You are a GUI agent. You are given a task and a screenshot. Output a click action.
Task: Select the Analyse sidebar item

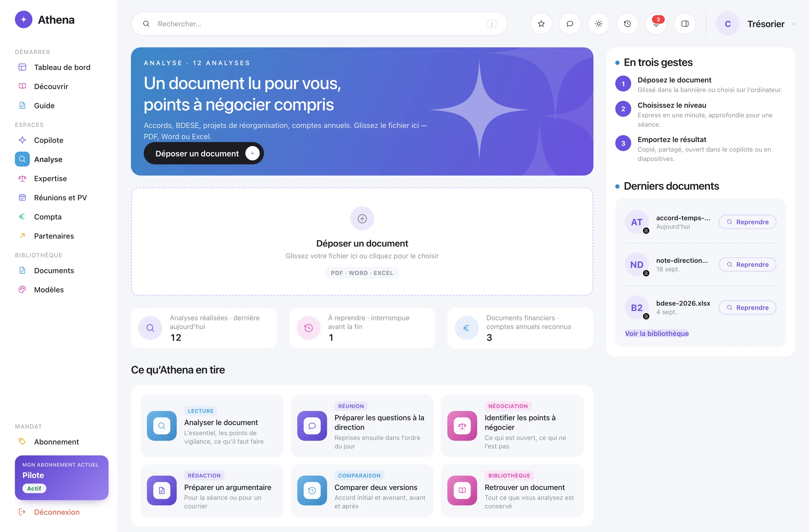[61, 159]
